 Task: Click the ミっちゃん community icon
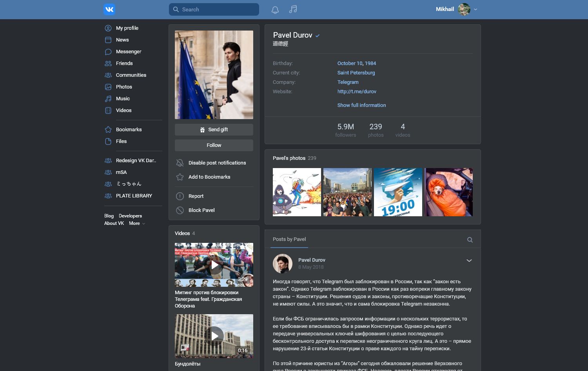click(108, 184)
